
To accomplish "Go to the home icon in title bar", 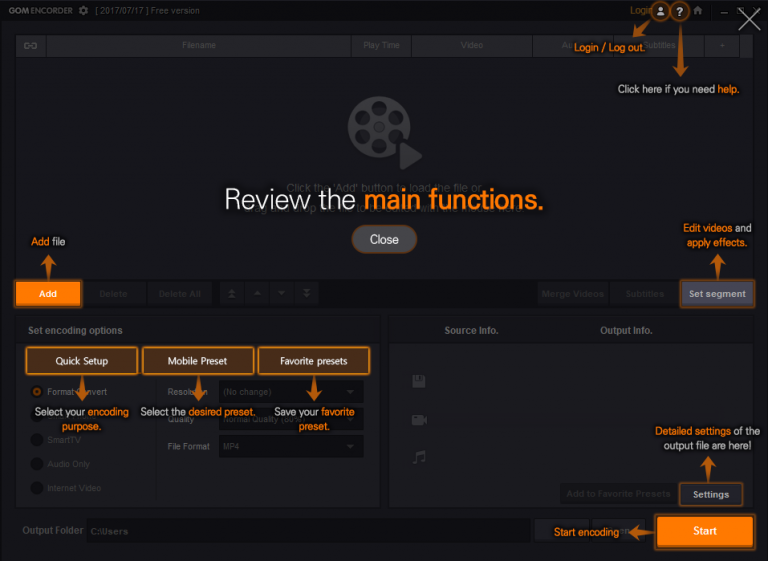I will [698, 11].
